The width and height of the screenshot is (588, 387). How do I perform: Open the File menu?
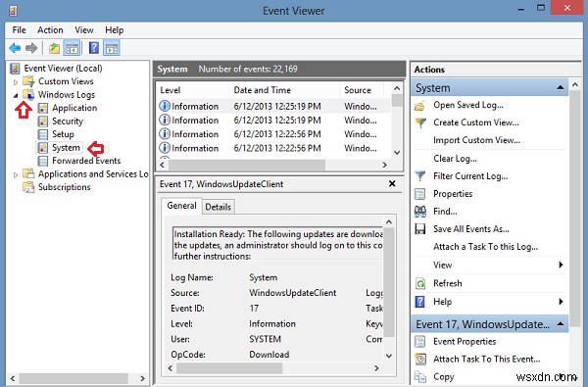tap(19, 30)
